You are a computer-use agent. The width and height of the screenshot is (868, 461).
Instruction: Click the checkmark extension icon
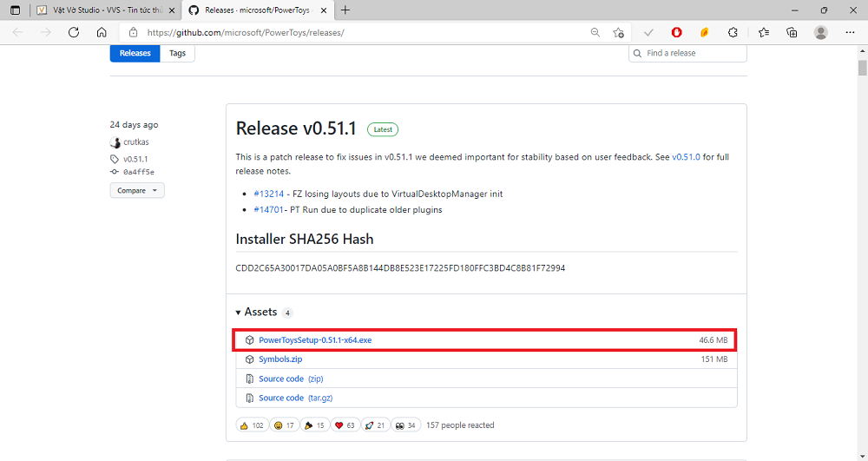tap(648, 33)
